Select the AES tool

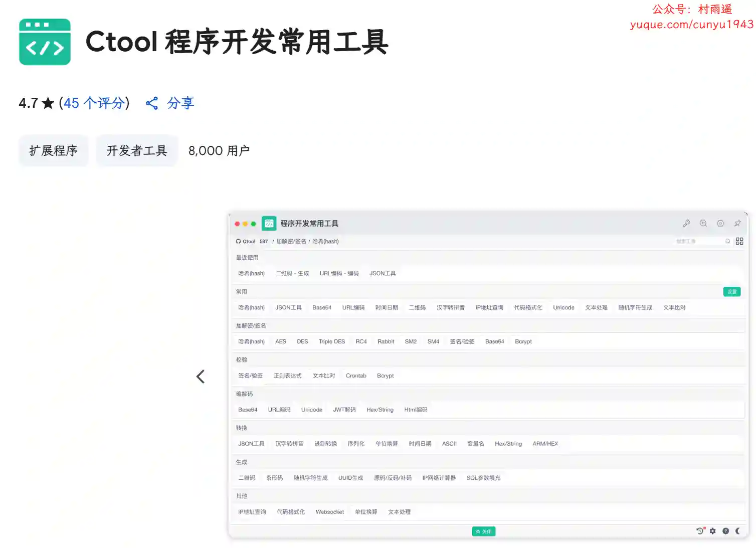[x=281, y=341]
